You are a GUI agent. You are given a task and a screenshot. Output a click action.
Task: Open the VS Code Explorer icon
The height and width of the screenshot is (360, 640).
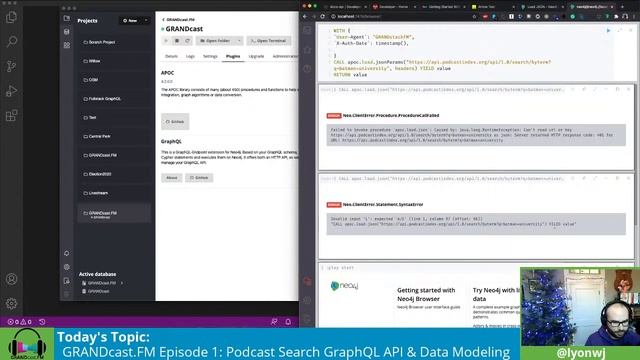[x=11, y=17]
